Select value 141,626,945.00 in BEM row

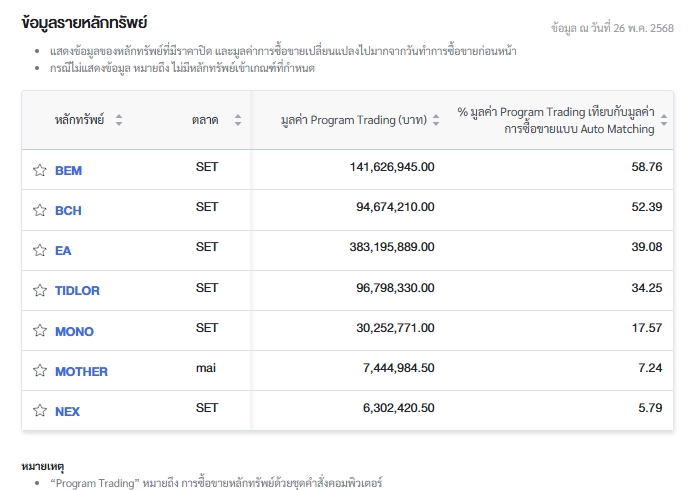tap(392, 167)
